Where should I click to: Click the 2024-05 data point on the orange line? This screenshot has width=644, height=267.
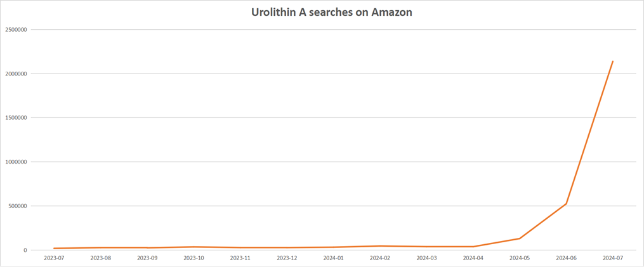point(520,238)
